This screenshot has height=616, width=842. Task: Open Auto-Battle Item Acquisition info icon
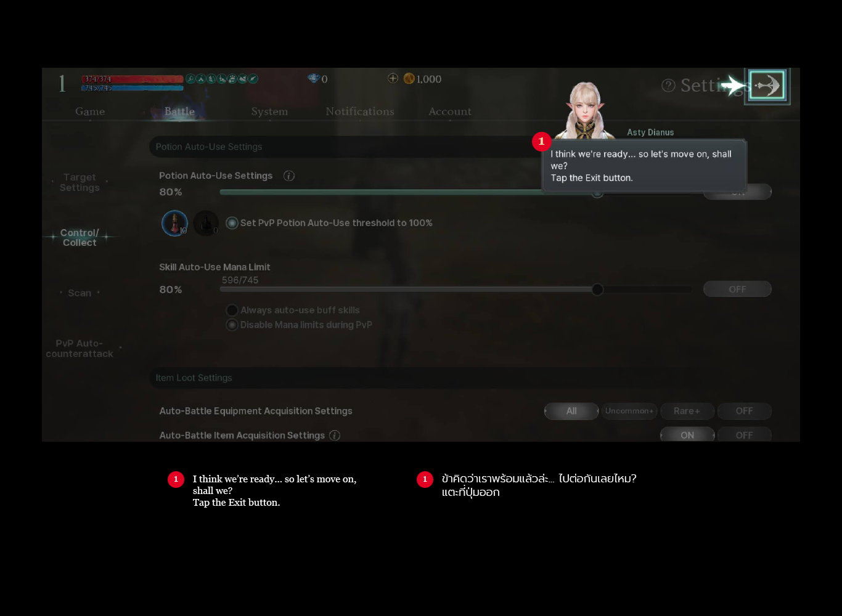click(x=335, y=436)
